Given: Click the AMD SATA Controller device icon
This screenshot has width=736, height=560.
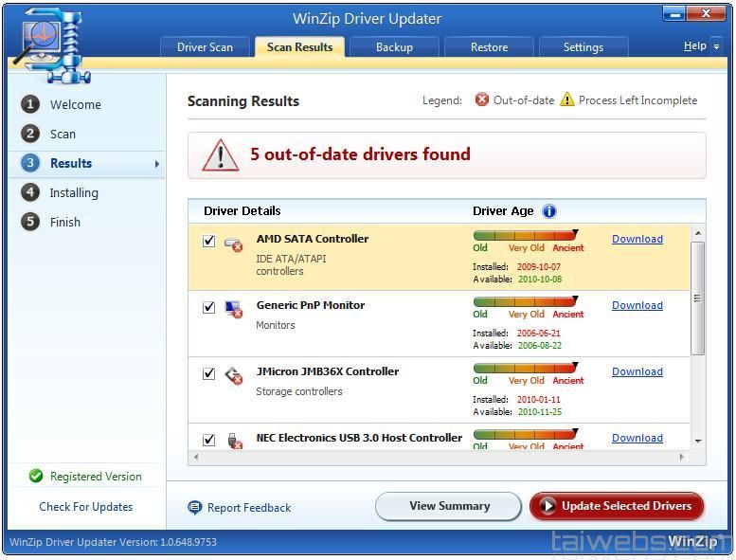Looking at the screenshot, I should point(233,244).
